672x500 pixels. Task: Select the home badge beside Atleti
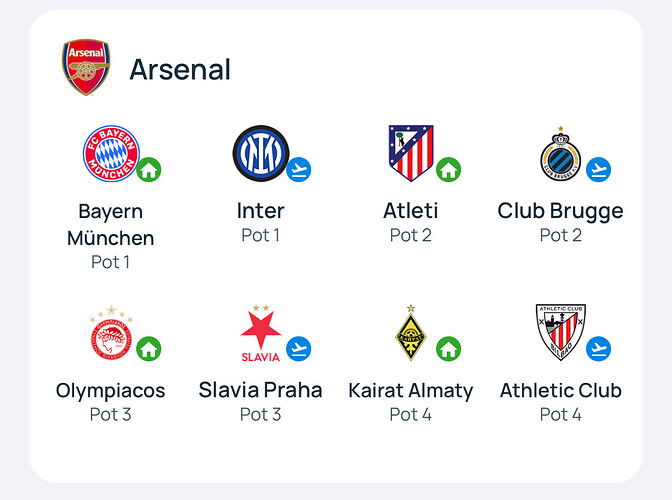tap(449, 169)
